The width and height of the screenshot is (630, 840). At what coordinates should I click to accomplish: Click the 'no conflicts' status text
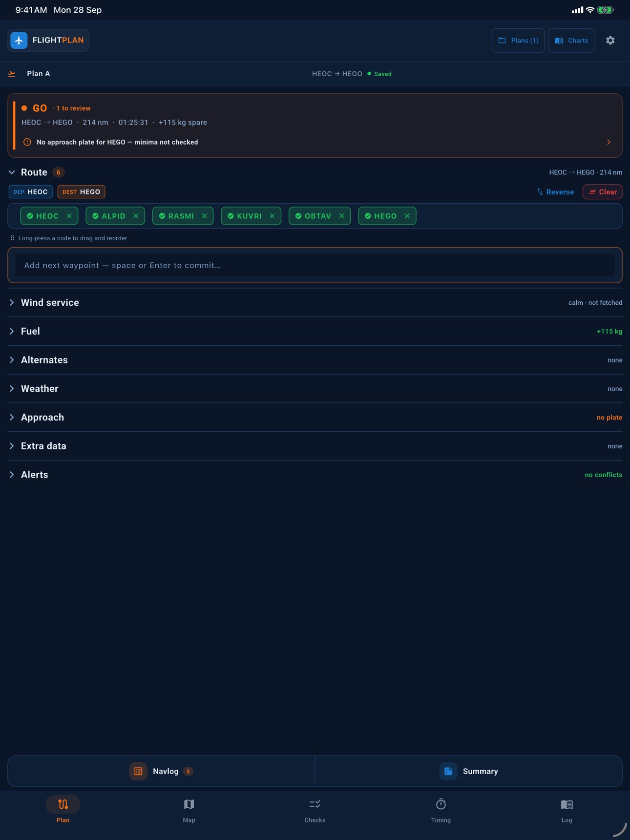point(604,475)
